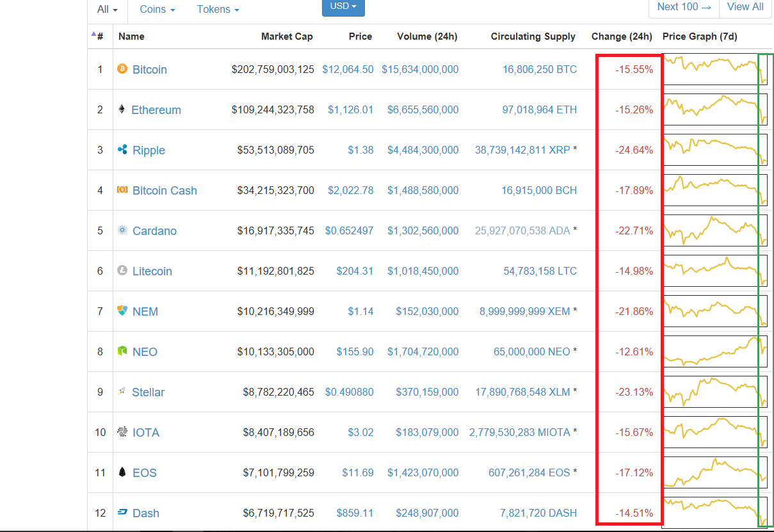Sort table by Volume (24h) header
The height and width of the screenshot is (532, 774).
427,36
